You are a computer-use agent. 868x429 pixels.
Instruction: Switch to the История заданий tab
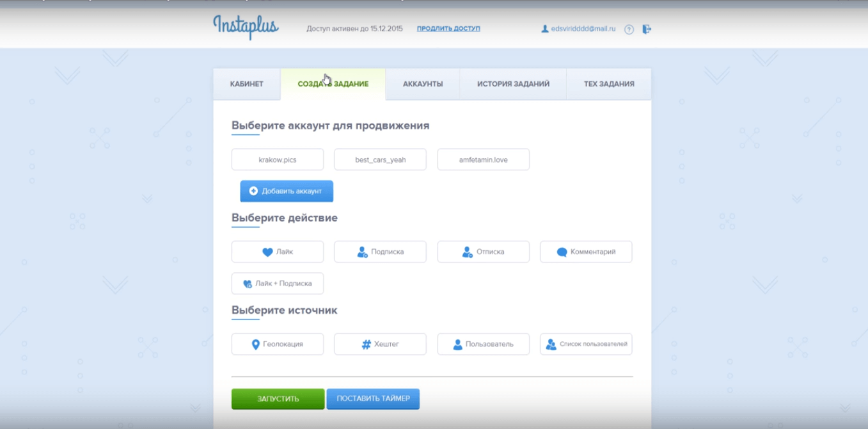tap(513, 84)
